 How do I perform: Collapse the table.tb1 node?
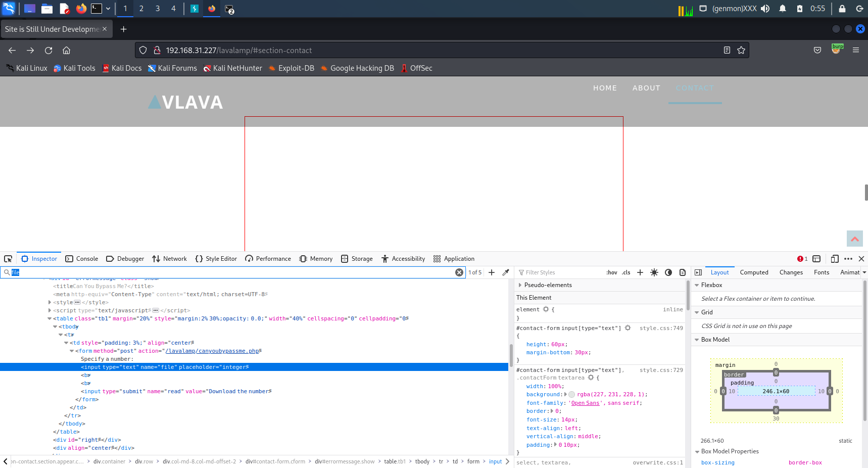click(50, 319)
